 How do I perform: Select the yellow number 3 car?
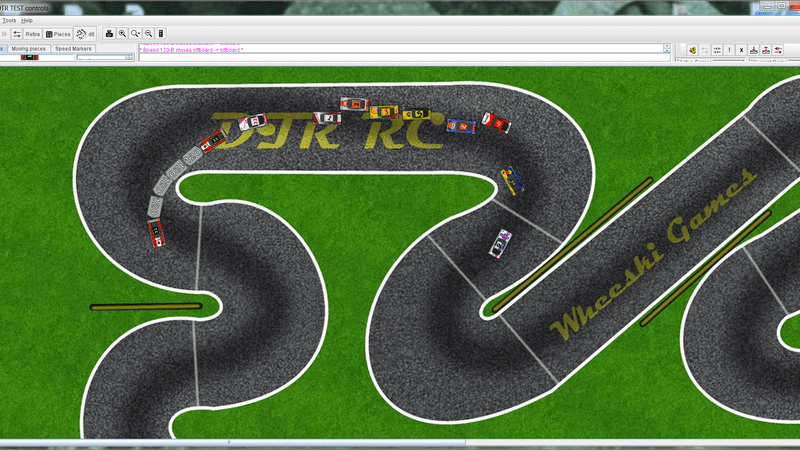coord(384,112)
